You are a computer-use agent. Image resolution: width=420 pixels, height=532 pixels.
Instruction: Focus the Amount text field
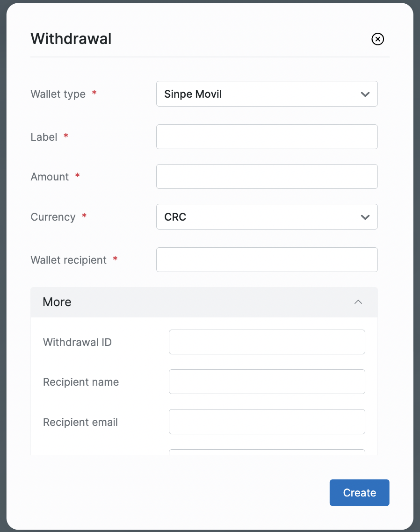[267, 177]
